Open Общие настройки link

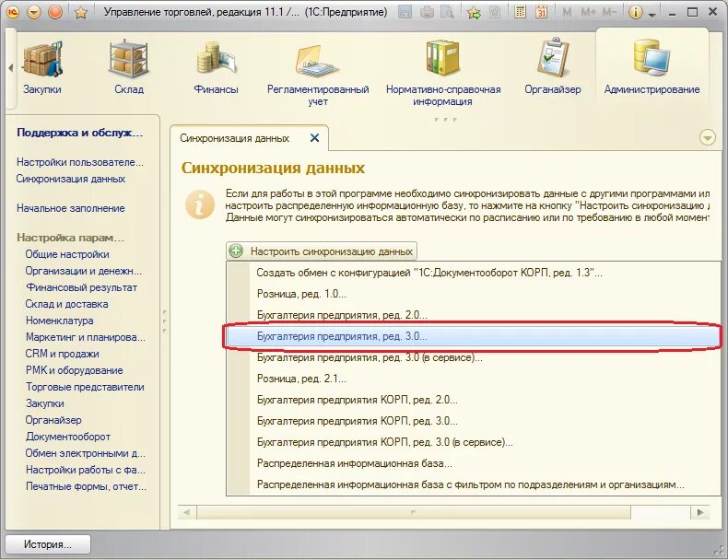tap(67, 254)
